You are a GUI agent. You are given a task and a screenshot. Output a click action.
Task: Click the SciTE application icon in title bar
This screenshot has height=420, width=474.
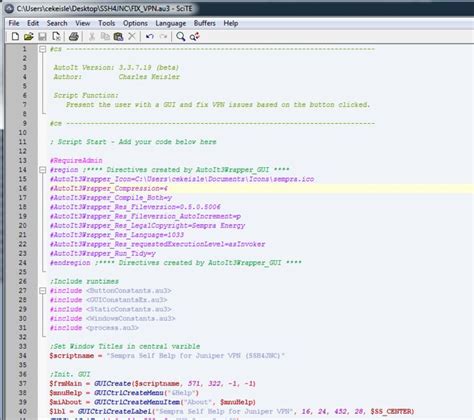pyautogui.click(x=9, y=8)
